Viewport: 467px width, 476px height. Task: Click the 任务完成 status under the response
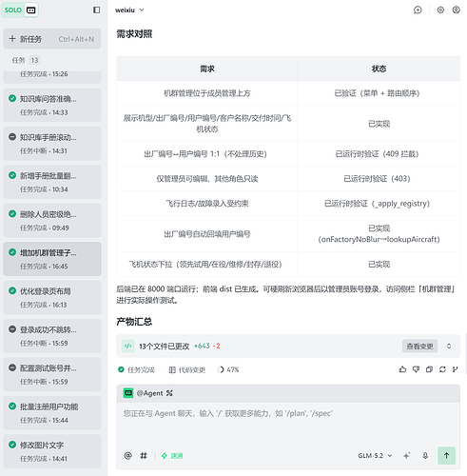[x=136, y=369]
